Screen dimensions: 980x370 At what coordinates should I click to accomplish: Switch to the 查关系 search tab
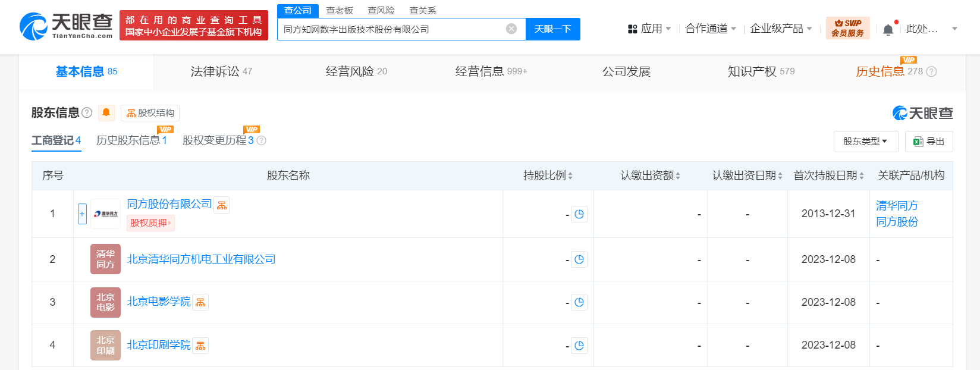click(x=423, y=11)
